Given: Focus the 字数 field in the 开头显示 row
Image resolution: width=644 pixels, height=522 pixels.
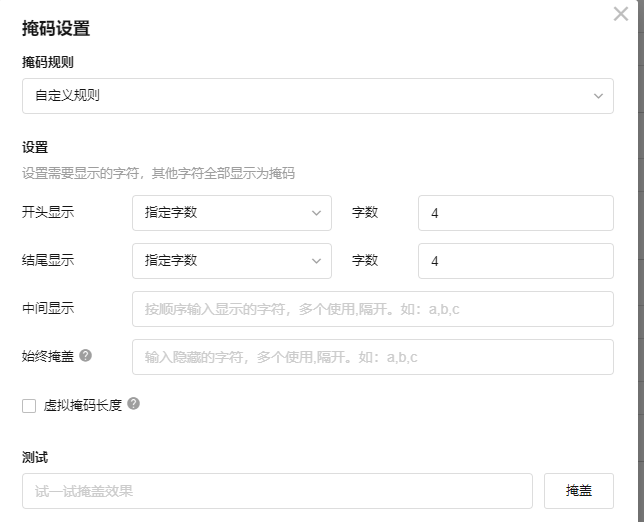Looking at the screenshot, I should click(x=515, y=213).
